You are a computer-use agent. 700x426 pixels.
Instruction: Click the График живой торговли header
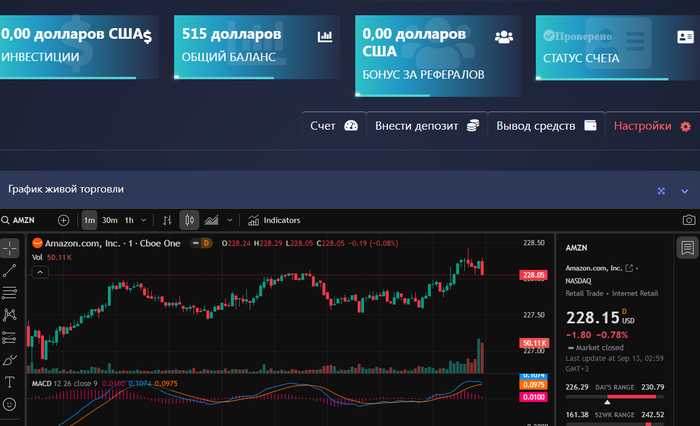tap(66, 189)
